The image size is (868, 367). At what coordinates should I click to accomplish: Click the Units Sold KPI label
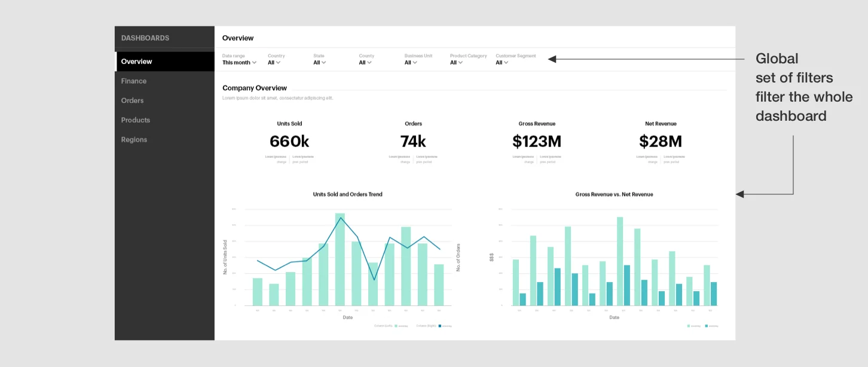click(x=289, y=124)
